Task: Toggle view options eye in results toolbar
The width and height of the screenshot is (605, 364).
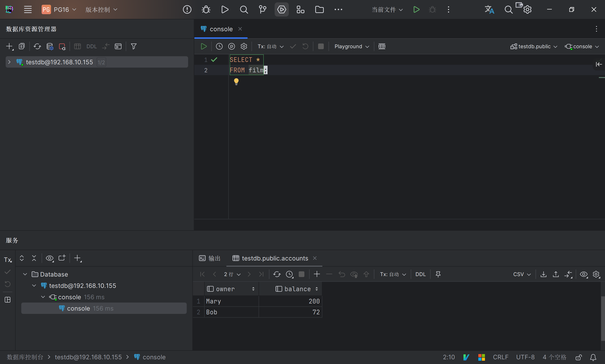Action: pos(584,274)
